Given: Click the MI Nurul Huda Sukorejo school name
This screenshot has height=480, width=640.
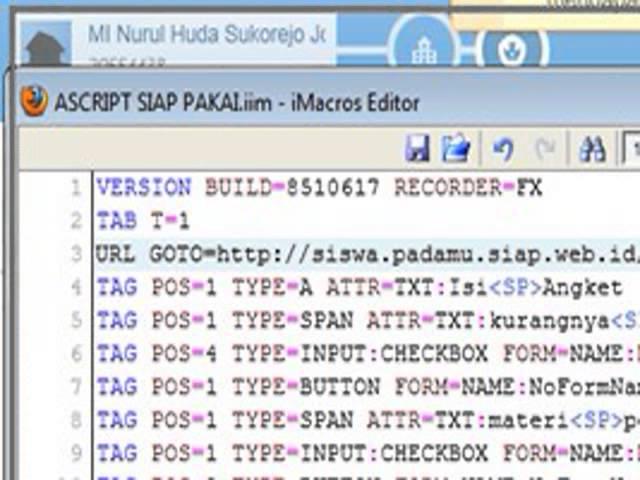Looking at the screenshot, I should 207,34.
